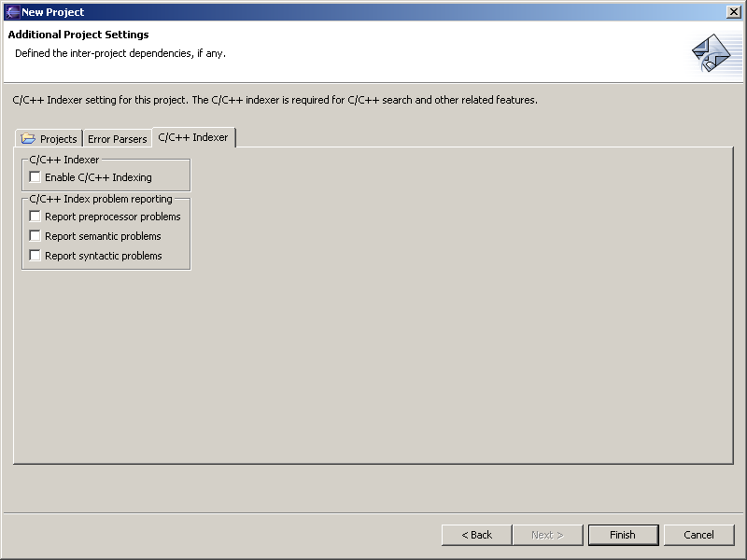Click the wizard banner icon at top right

[710, 53]
